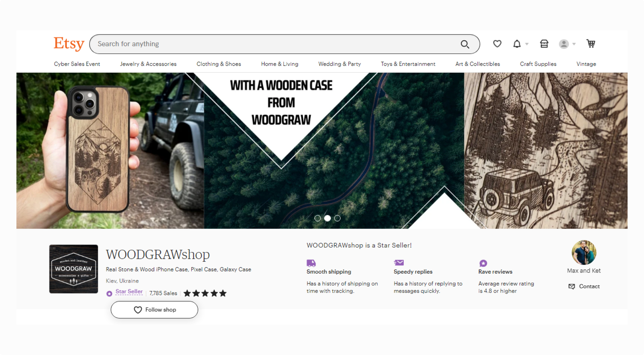644x355 pixels.
Task: Select the first banner carousel dot
Action: tap(317, 218)
